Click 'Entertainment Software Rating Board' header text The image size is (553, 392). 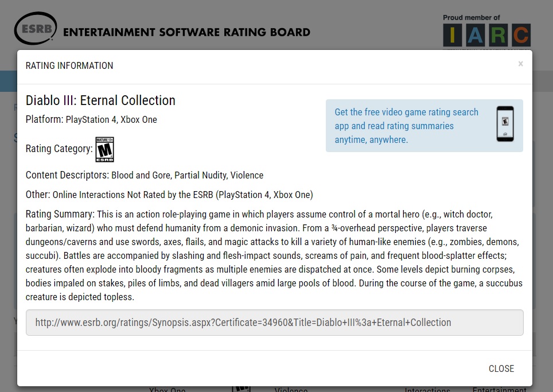(186, 32)
